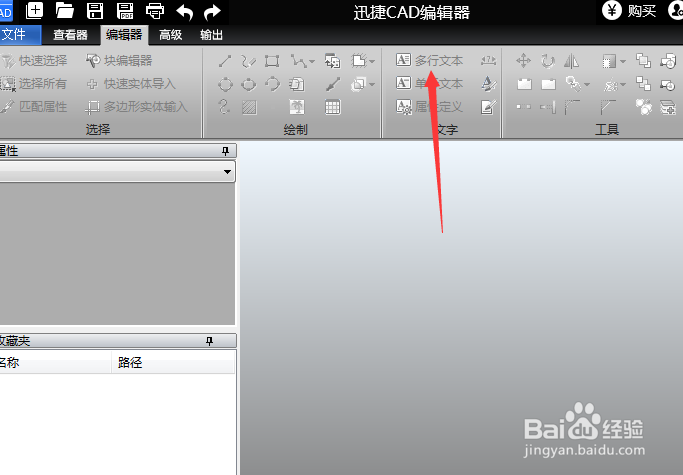Click the 购买 purchase button
Viewport: 683px width, 475px height.
coord(629,10)
